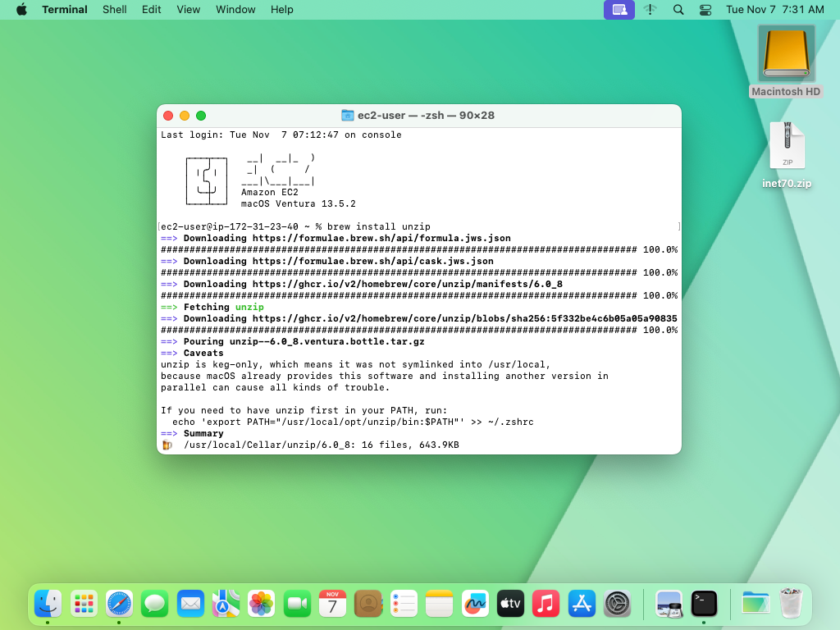The width and height of the screenshot is (840, 630).
Task: Open Music app in the Dock
Action: point(546,603)
